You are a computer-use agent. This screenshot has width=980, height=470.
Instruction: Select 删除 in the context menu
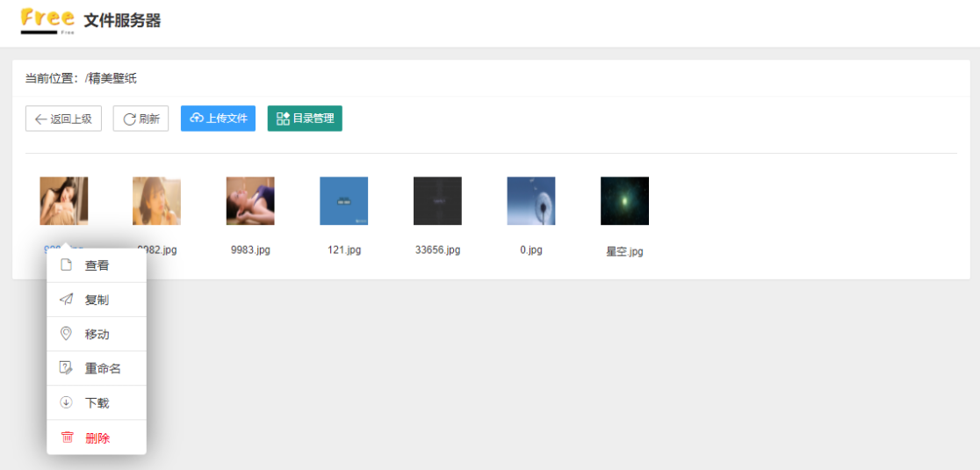97,437
